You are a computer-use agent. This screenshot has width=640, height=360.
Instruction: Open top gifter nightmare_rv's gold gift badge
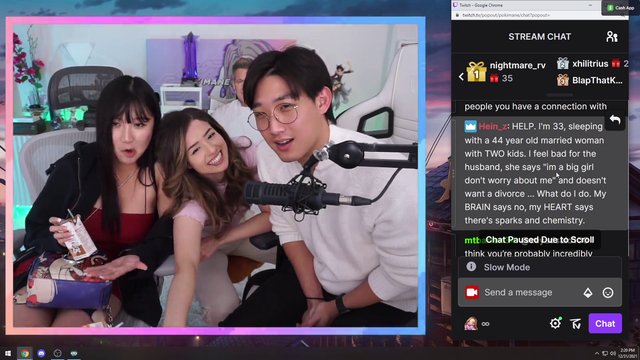pyautogui.click(x=476, y=72)
